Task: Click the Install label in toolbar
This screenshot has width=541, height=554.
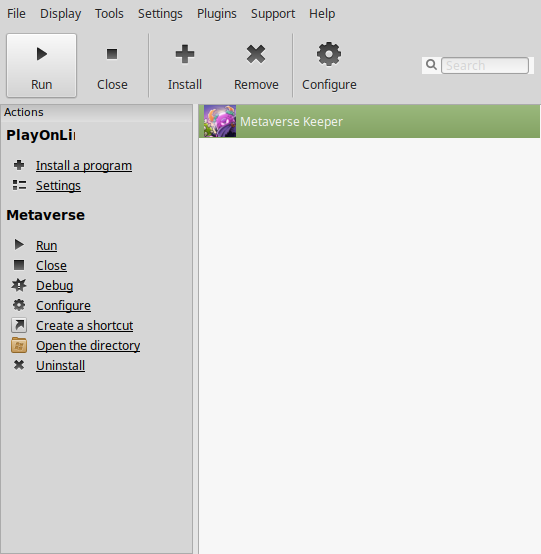Action: 185,84
